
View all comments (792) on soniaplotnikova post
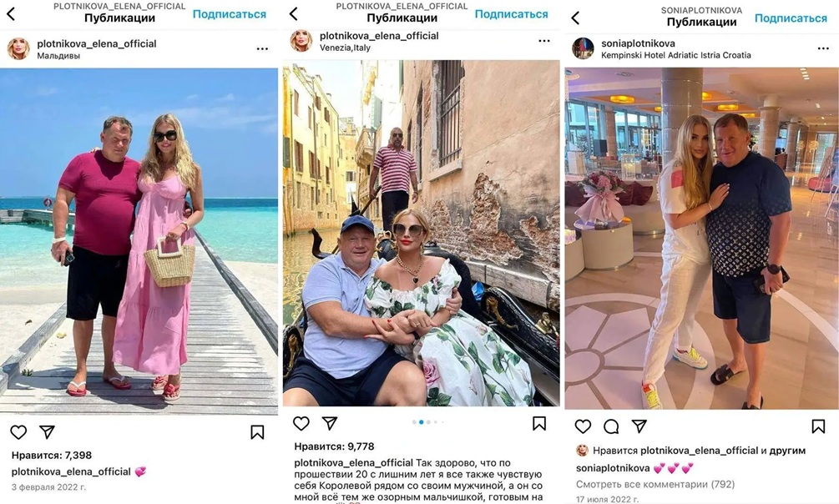tap(655, 484)
